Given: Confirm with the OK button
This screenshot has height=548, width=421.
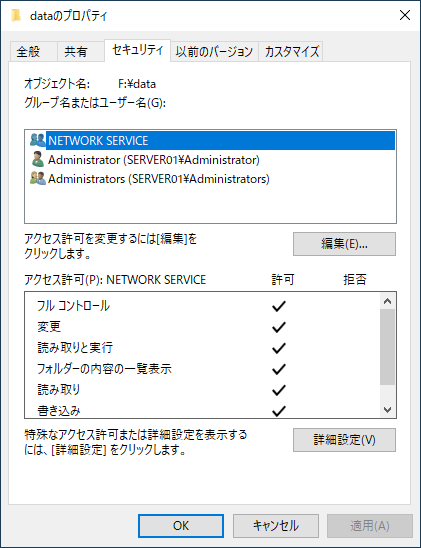Looking at the screenshot, I should pyautogui.click(x=181, y=526).
